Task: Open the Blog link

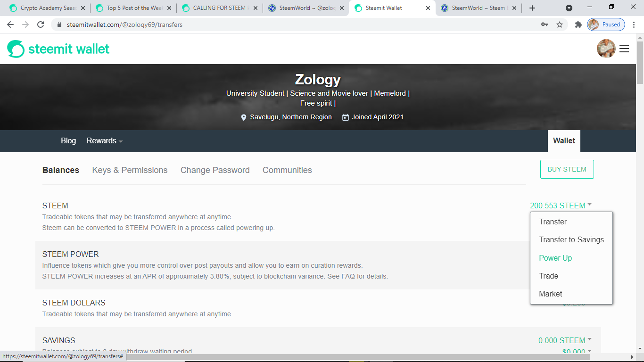Action: pos(68,141)
